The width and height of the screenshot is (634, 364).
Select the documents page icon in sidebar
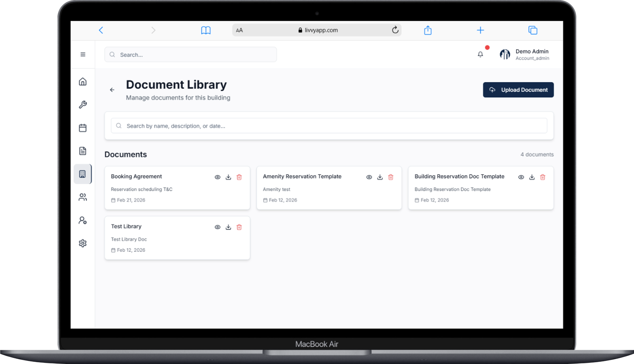click(83, 151)
